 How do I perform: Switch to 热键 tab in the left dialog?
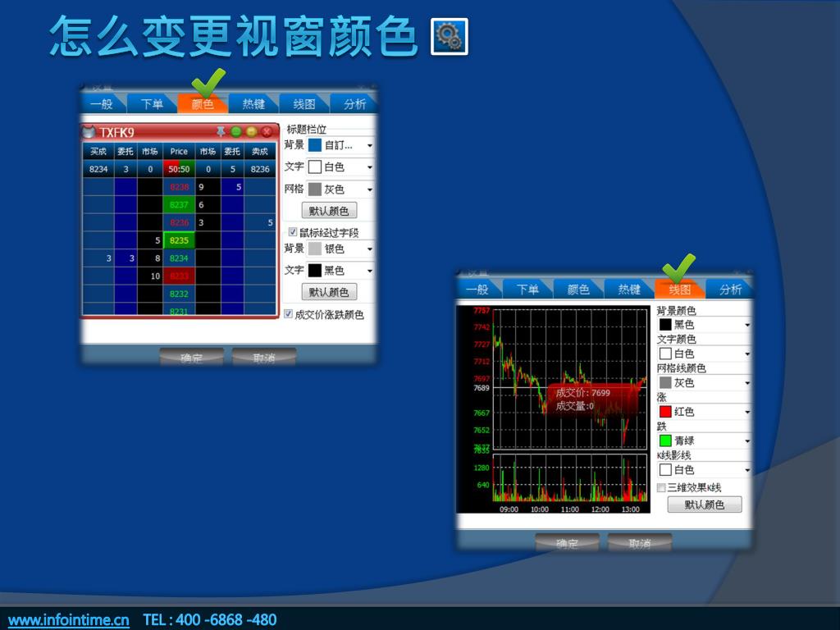coord(253,103)
